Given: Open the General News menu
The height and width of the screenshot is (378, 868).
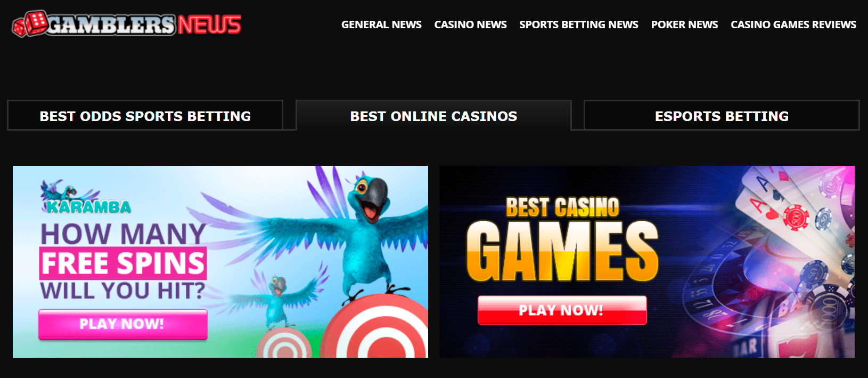Looking at the screenshot, I should pyautogui.click(x=381, y=25).
